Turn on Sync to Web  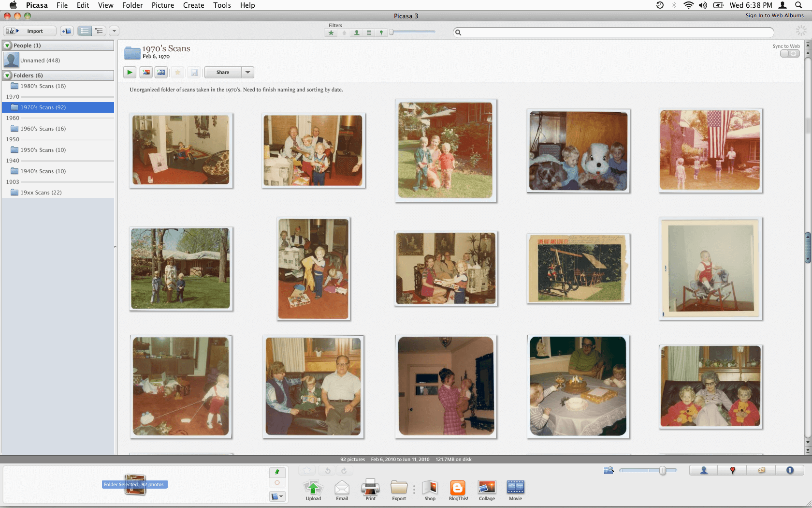tap(790, 53)
